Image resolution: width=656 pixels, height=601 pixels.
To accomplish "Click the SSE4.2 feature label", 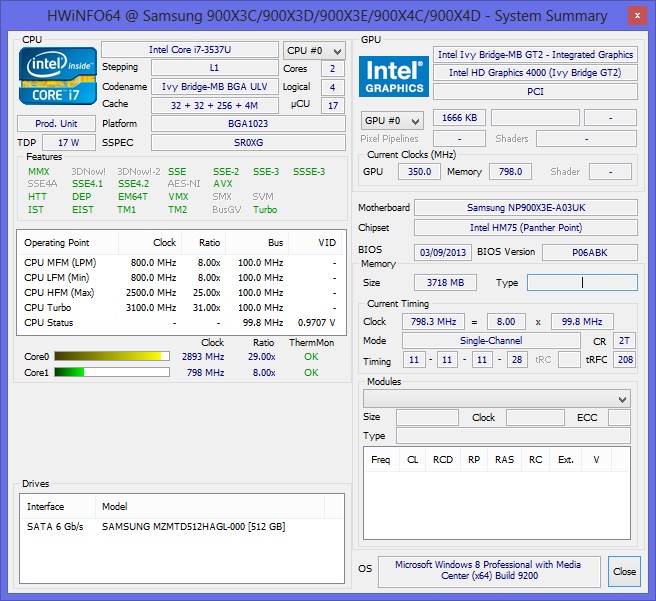I will 133,184.
